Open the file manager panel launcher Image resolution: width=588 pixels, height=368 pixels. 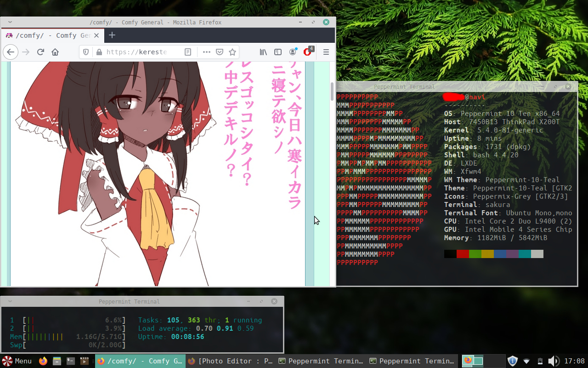57,361
